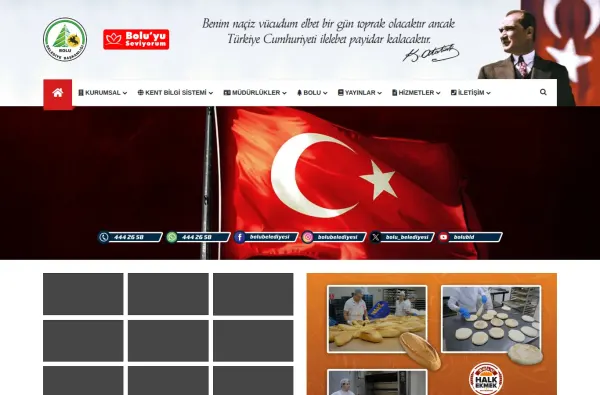Screen dimensions: 600x395
Task: Expand the YAYINLAR dropdown chevron
Action: [x=380, y=93]
